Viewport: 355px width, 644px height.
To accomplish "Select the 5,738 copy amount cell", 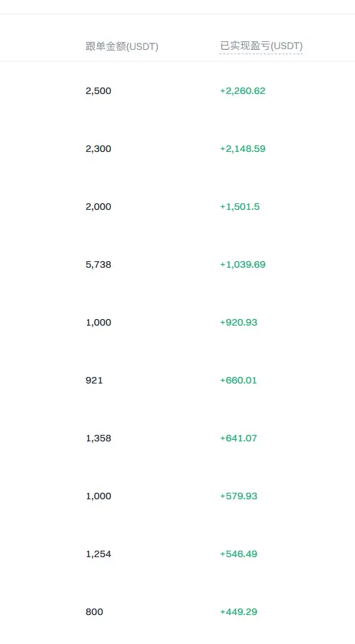I will (99, 265).
